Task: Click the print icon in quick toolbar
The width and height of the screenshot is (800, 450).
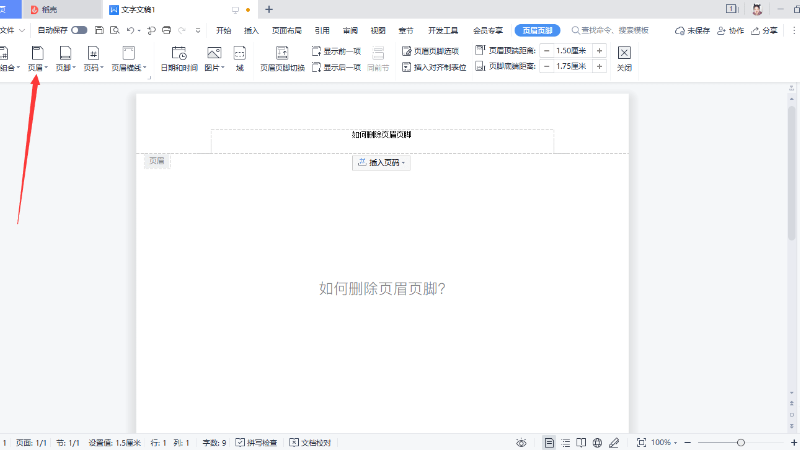Action: (x=166, y=31)
